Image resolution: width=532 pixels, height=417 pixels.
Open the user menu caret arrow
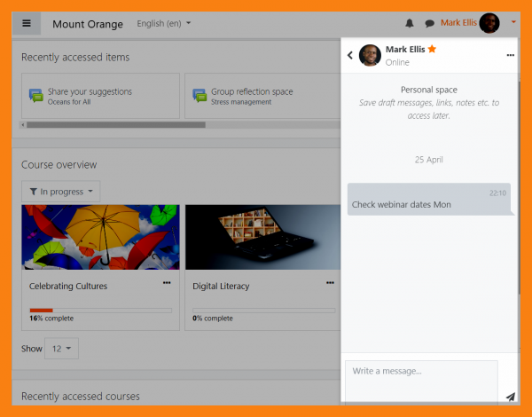tap(513, 22)
